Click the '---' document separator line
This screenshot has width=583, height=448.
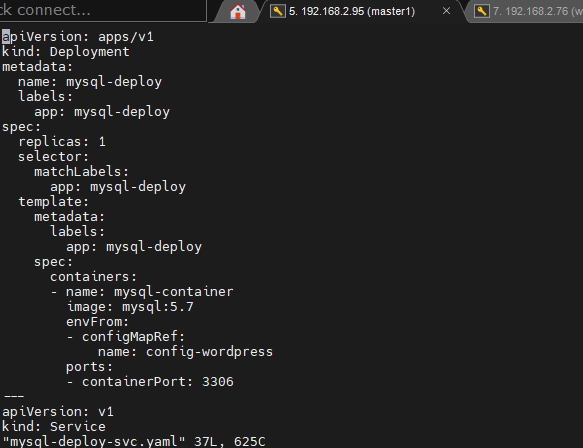(14, 396)
